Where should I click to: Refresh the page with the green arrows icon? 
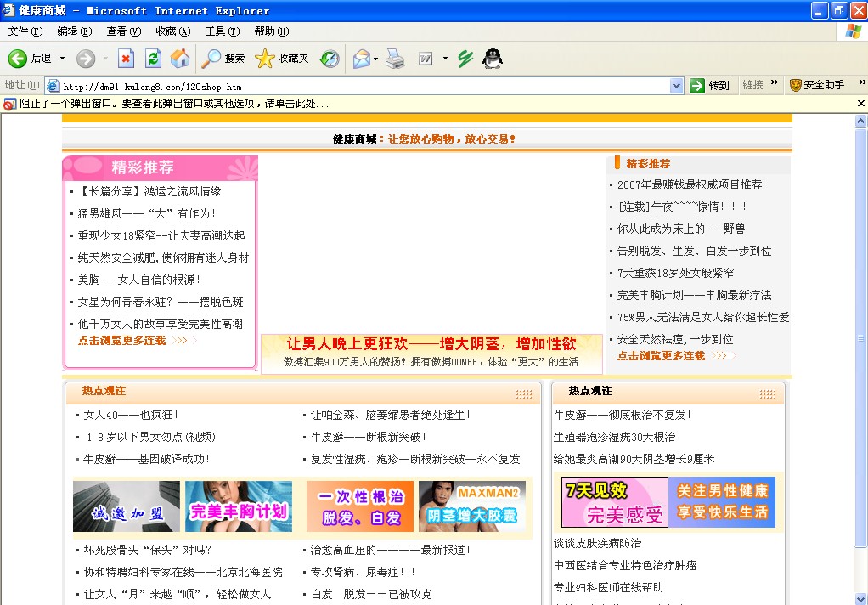(x=154, y=58)
